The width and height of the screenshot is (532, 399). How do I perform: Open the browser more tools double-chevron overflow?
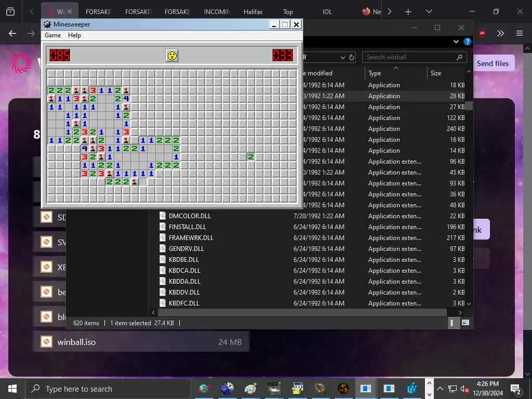(500, 33)
